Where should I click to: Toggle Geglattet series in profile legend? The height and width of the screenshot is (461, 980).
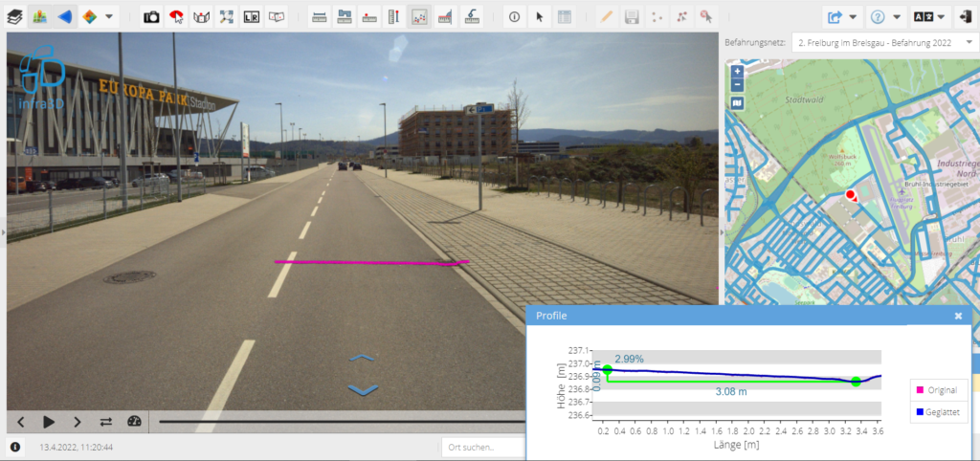click(937, 411)
